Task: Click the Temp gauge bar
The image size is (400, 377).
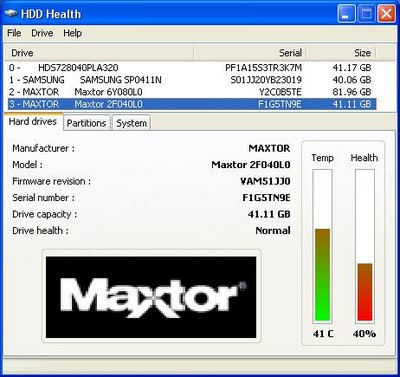Action: click(322, 246)
